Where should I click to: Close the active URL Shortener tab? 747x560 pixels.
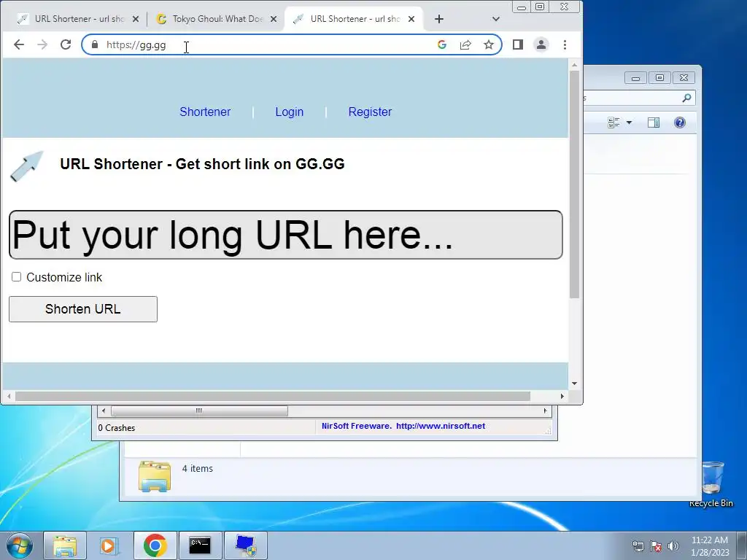point(411,19)
